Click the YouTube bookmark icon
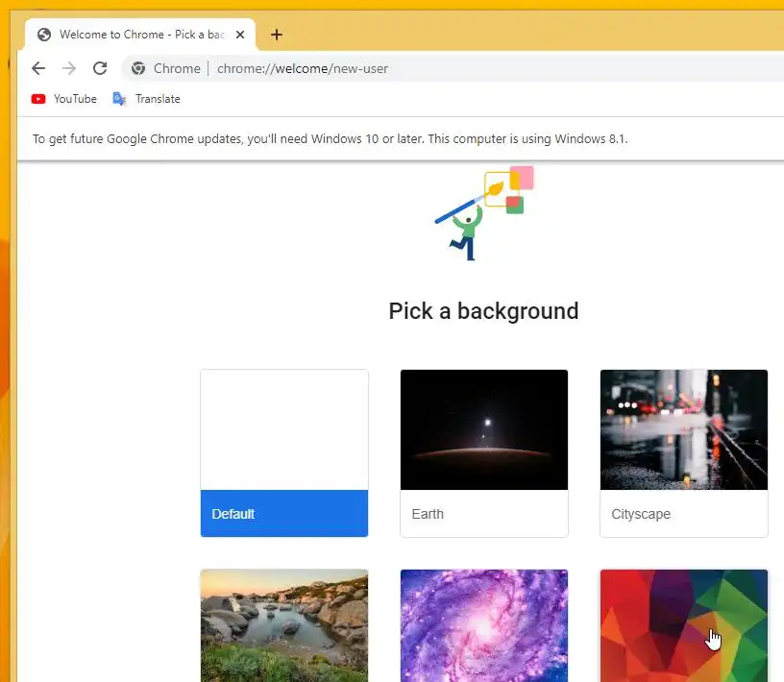 click(38, 99)
